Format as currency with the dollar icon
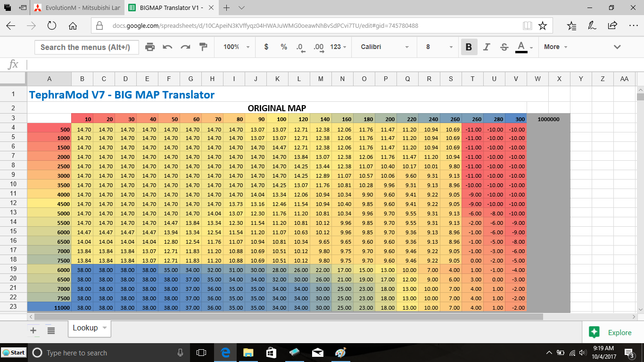The width and height of the screenshot is (644, 362). (266, 47)
